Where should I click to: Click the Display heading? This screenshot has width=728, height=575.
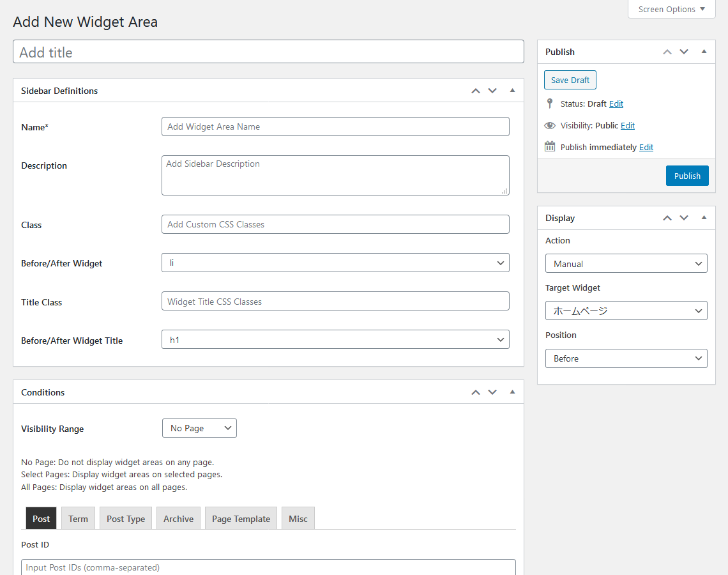(560, 218)
